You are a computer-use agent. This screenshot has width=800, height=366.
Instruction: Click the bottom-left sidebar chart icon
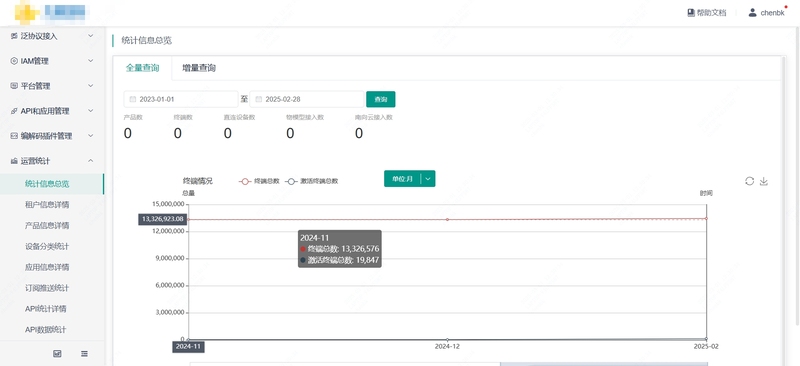point(57,353)
